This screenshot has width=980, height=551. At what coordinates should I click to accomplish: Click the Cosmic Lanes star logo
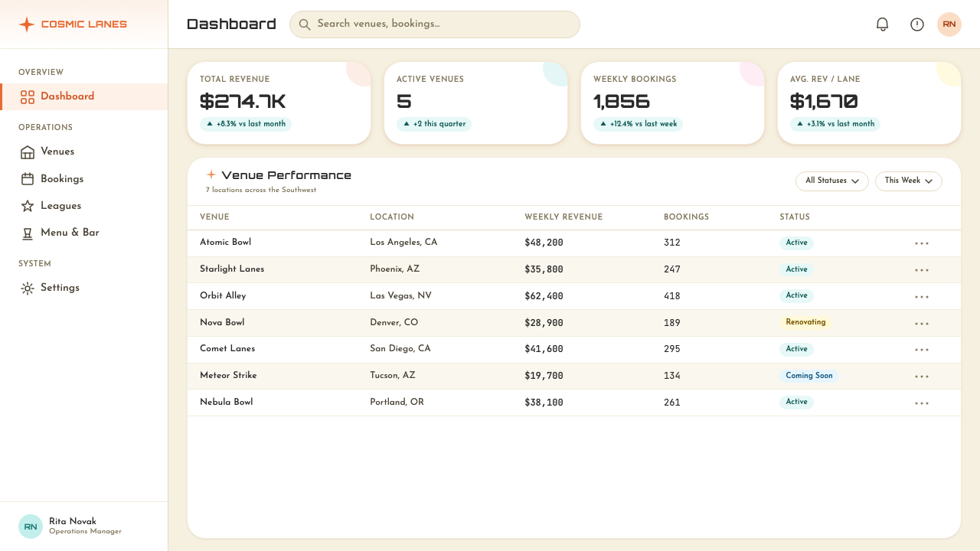[x=27, y=24]
